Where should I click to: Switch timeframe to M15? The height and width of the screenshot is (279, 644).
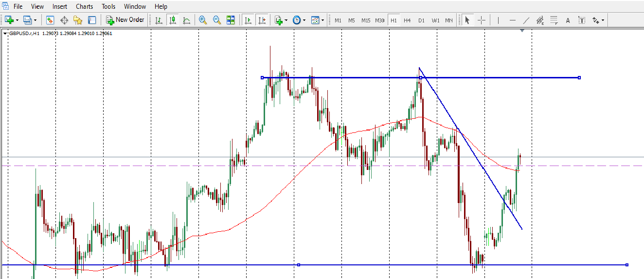coord(366,20)
